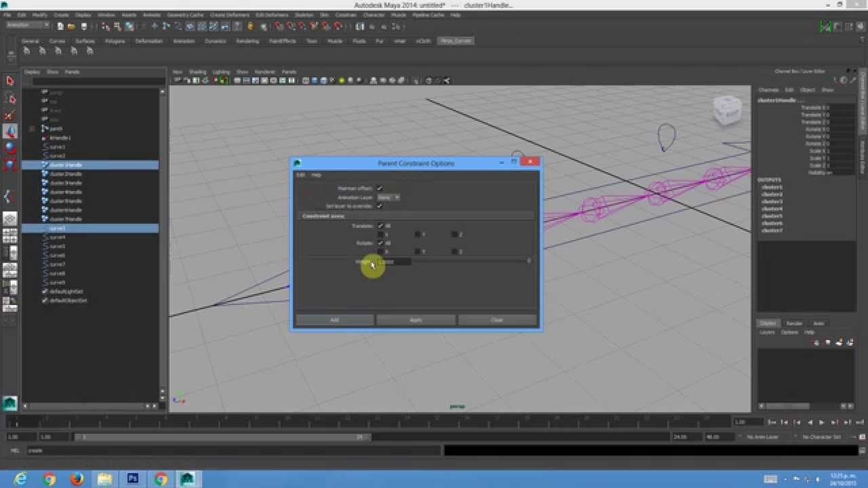Screen dimensions: 868x488
Task: Toggle Rotate All checkbox
Action: (x=380, y=243)
